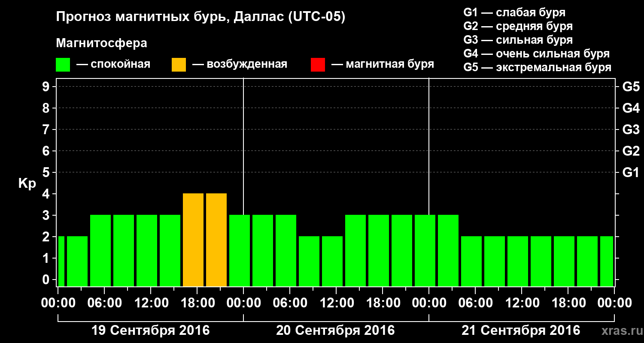The image size is (644, 343).
Task: Click the 12:00 label above 21 Сентября
Action: coord(522,303)
